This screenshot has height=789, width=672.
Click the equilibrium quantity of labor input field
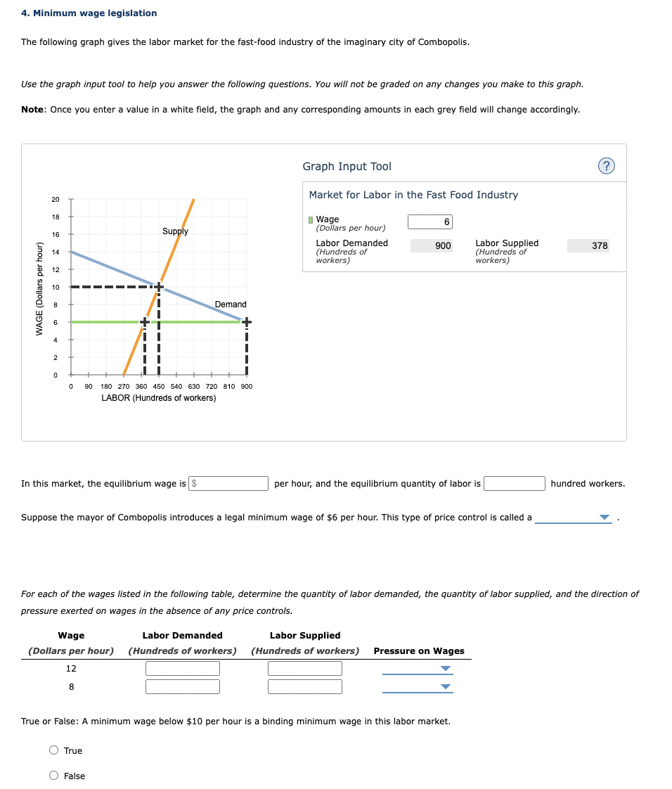515,483
